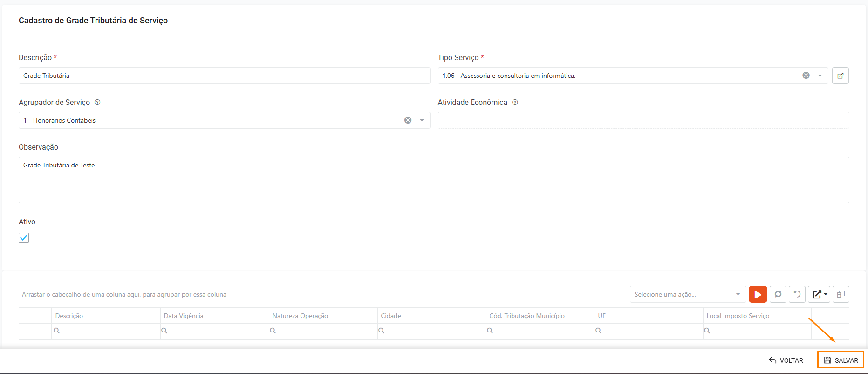Open the column chooser icon
The height and width of the screenshot is (374, 868).
[841, 294]
